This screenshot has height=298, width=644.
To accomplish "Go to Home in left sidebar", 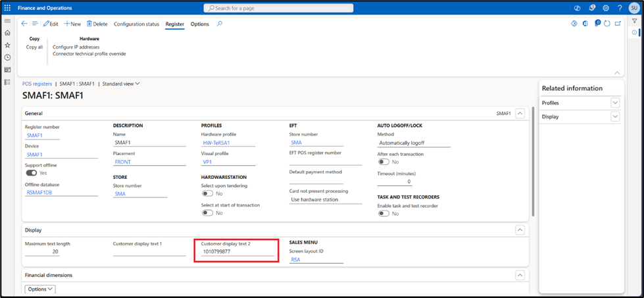I will click(x=7, y=33).
